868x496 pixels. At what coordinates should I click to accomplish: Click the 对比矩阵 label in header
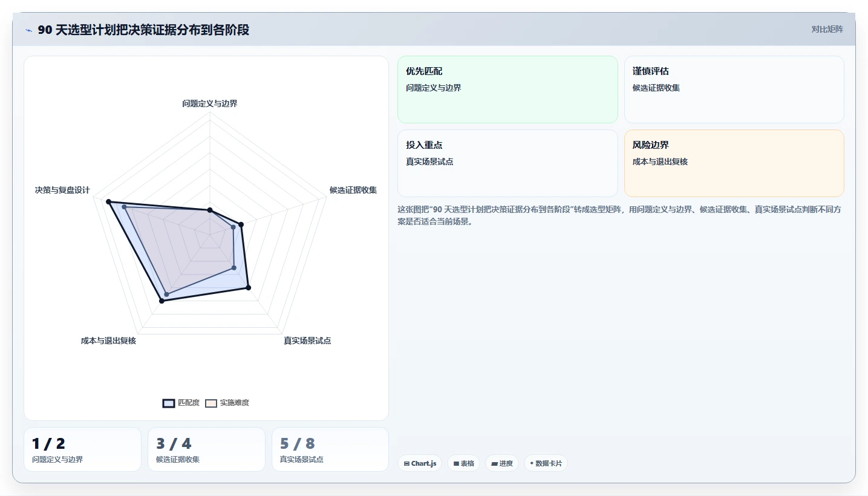point(827,29)
